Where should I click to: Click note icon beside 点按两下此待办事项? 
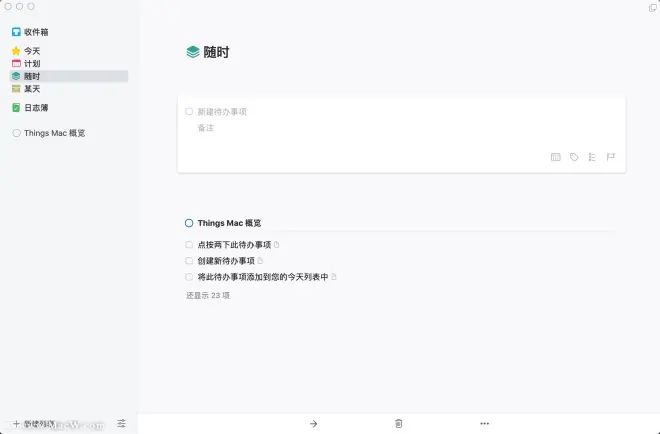pyautogui.click(x=277, y=245)
